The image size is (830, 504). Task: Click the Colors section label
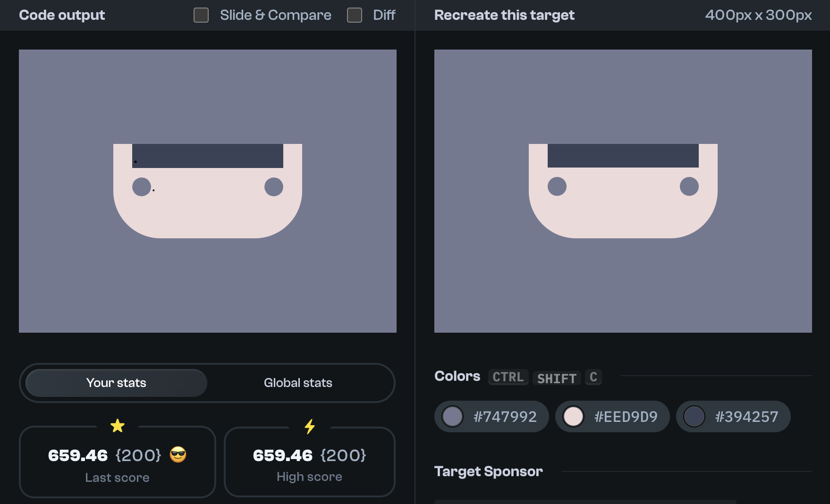(x=457, y=376)
